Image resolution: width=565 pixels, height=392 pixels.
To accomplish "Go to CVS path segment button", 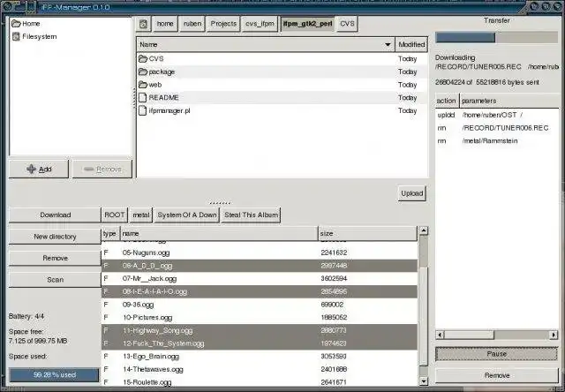I will tap(347, 24).
